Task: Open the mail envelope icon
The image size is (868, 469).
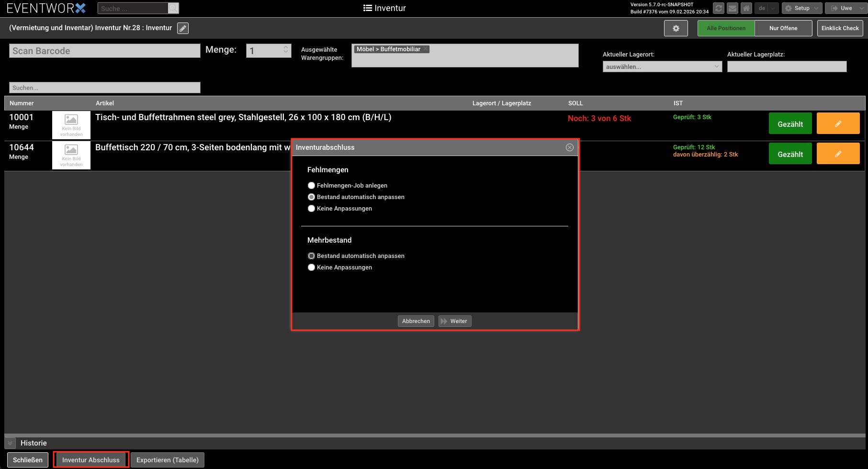Action: coord(732,8)
